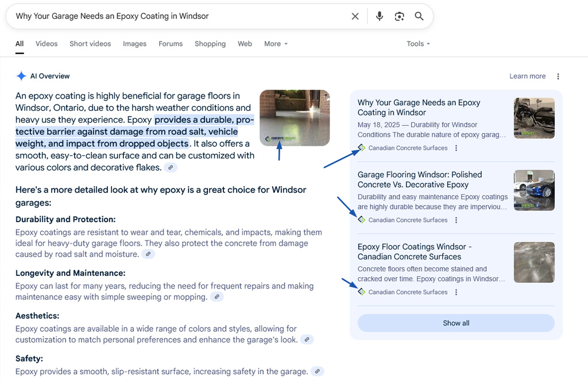Click the link chip in the Safety section

tap(317, 371)
